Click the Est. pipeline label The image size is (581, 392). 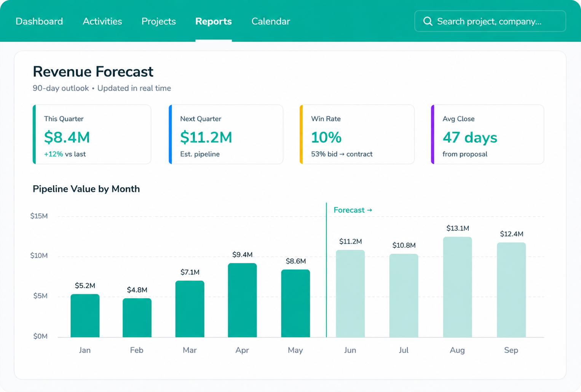pos(200,154)
